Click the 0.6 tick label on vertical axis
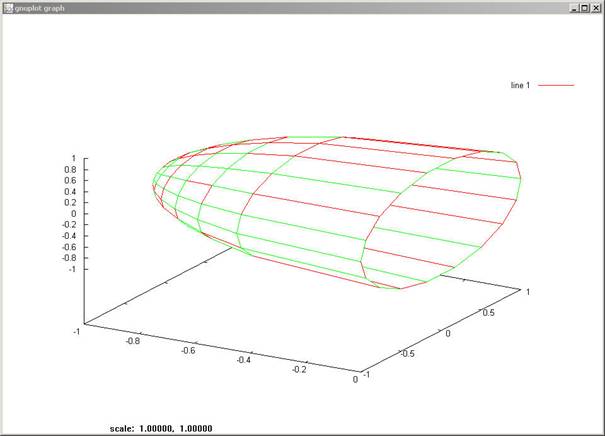605x436 pixels. (x=71, y=181)
